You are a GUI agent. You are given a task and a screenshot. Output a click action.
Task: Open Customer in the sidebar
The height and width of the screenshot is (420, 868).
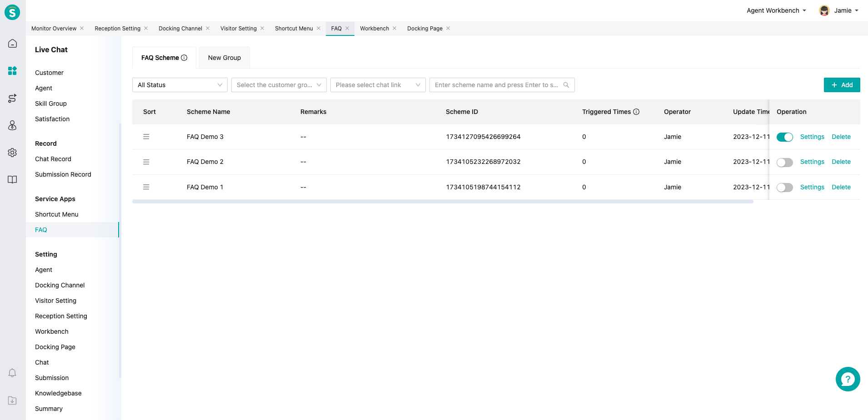click(49, 73)
